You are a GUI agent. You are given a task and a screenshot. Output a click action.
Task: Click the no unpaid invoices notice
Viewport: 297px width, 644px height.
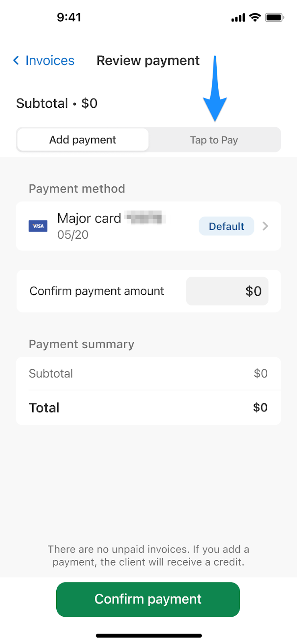[148, 555]
